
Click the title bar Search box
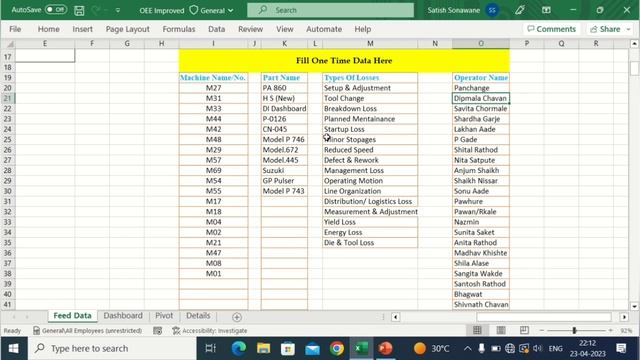coord(330,10)
